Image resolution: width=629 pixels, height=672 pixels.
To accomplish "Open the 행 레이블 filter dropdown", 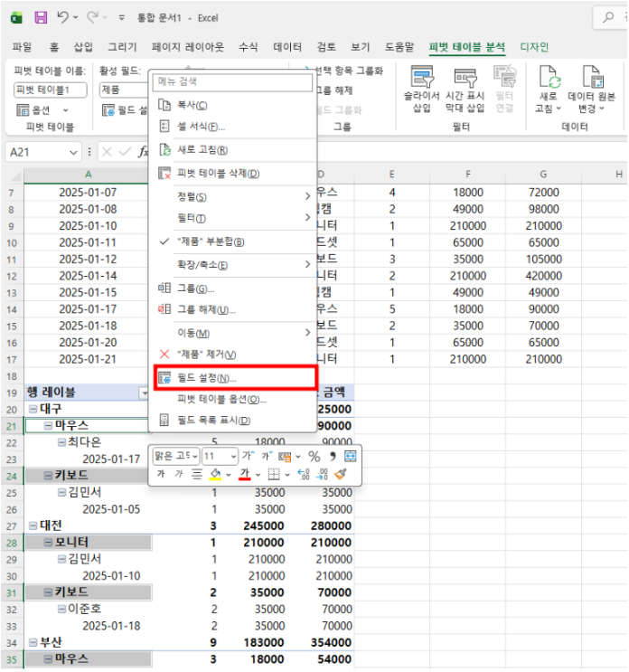I will 144,393.
